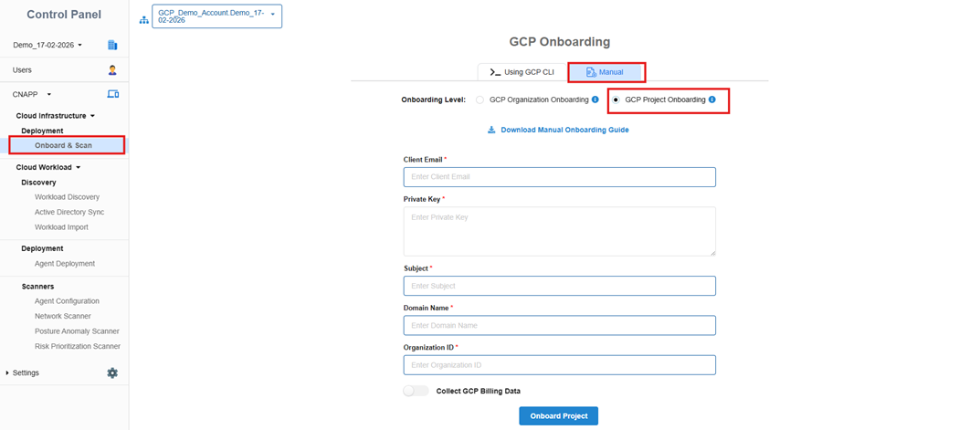Open Workload Discovery in sidebar

tap(67, 197)
